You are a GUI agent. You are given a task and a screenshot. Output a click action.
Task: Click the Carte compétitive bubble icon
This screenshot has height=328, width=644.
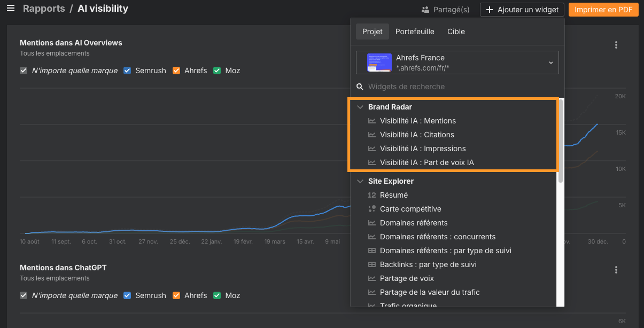pos(372,209)
